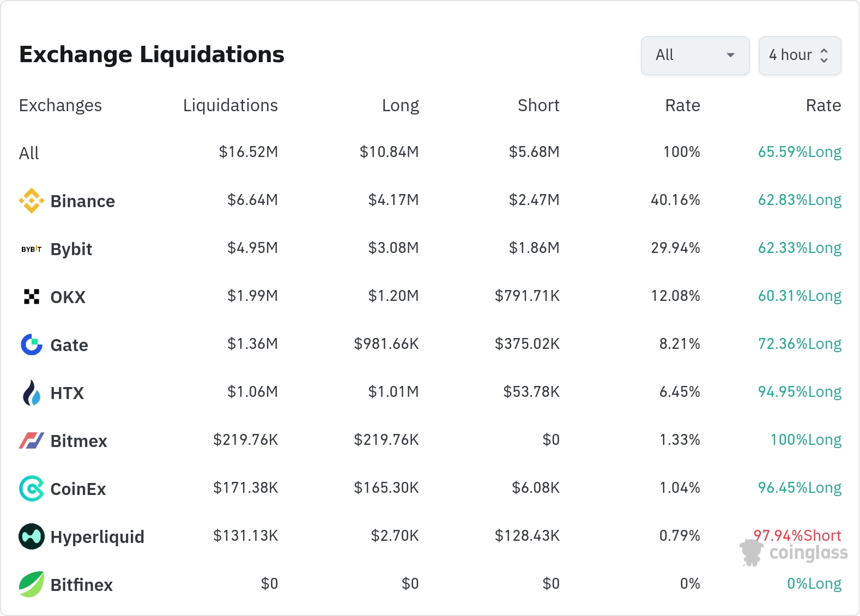The image size is (860, 616).
Task: Click the Bitmex logo icon
Action: (x=32, y=440)
